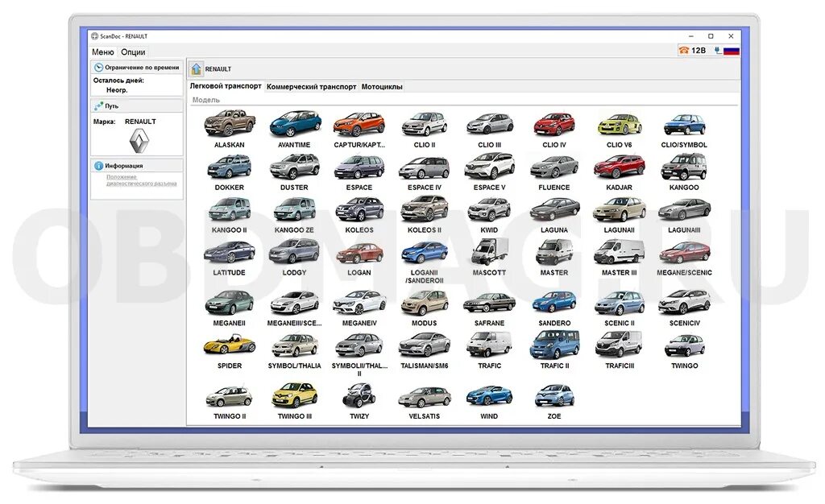Screen dimensions: 825x504
Task: Choose the AVANTIME car icon
Action: tap(295, 124)
